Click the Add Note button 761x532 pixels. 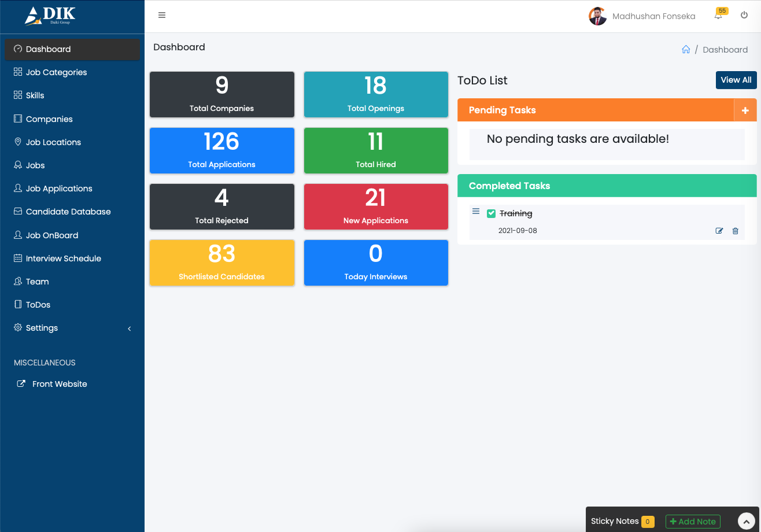693,521
